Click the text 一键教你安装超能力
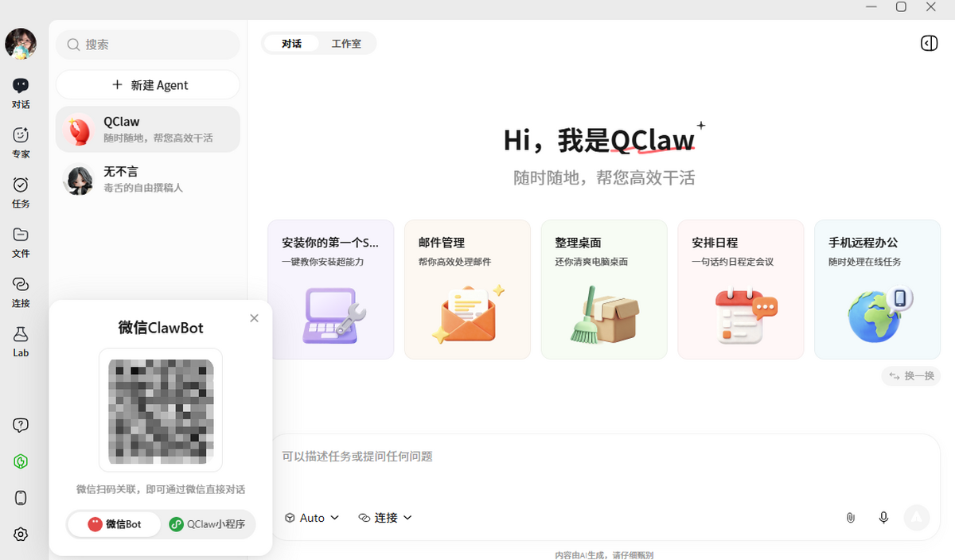The height and width of the screenshot is (560, 955). click(323, 262)
